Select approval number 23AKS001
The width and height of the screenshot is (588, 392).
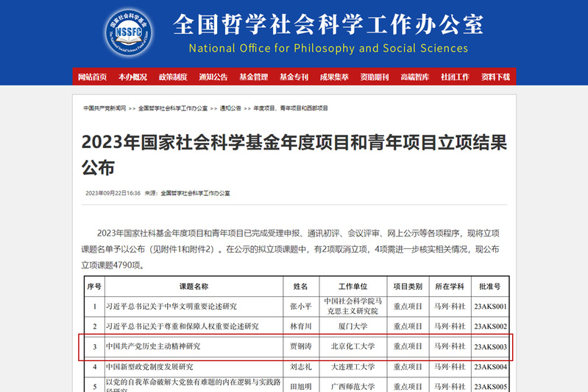pyautogui.click(x=490, y=307)
